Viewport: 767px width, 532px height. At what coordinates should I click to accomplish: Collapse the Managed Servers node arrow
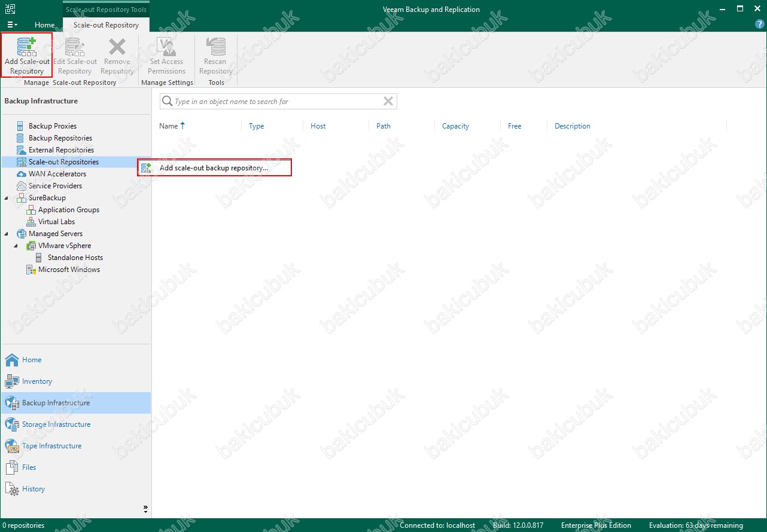coord(7,234)
